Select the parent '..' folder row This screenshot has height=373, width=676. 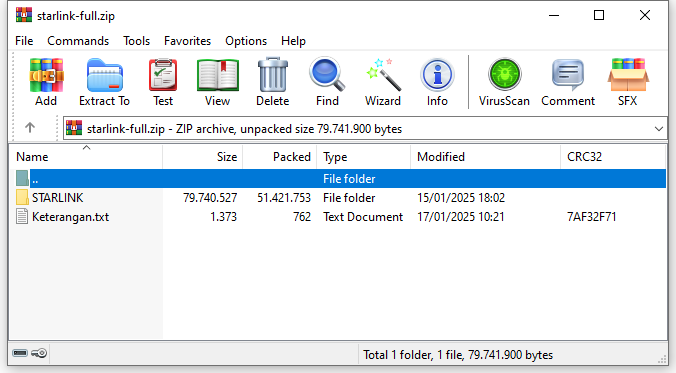pyautogui.click(x=341, y=179)
